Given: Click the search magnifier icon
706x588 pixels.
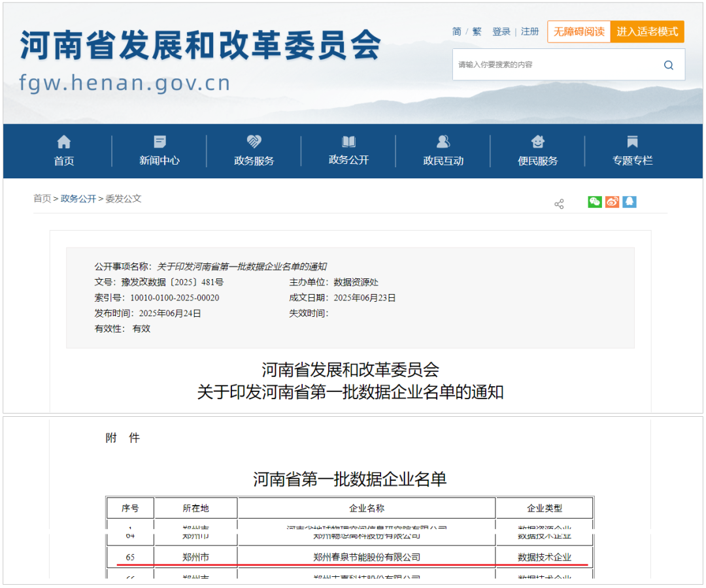Looking at the screenshot, I should (668, 65).
